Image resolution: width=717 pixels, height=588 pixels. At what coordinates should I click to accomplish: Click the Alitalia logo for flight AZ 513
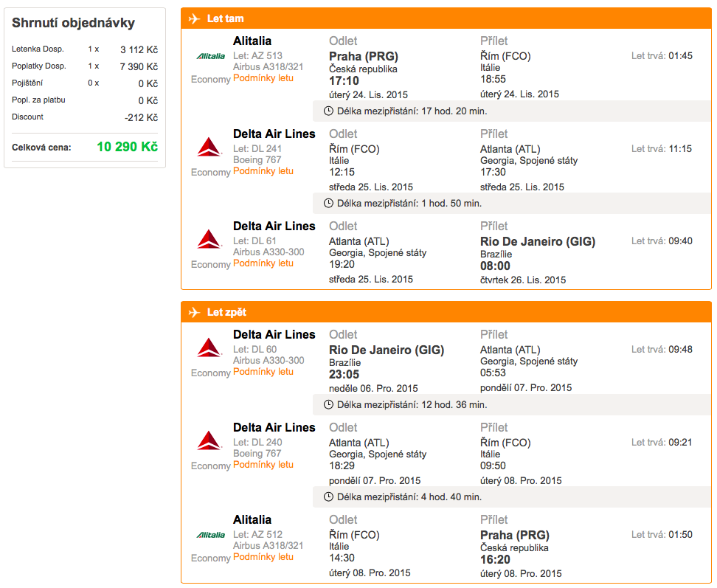click(x=210, y=56)
